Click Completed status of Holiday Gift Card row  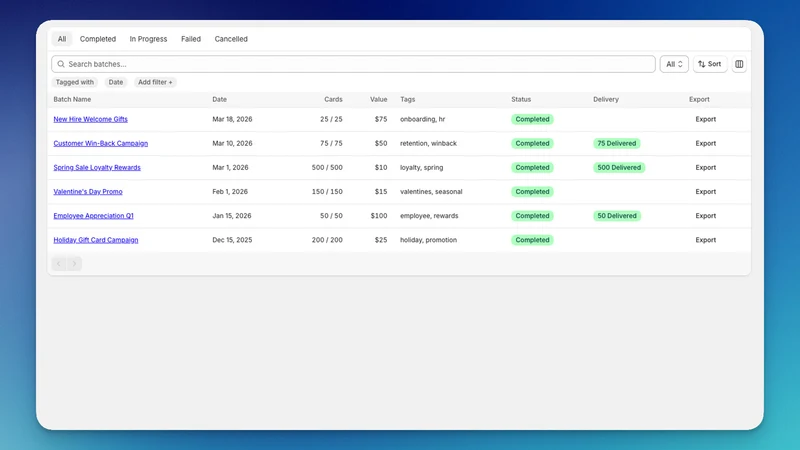(532, 240)
